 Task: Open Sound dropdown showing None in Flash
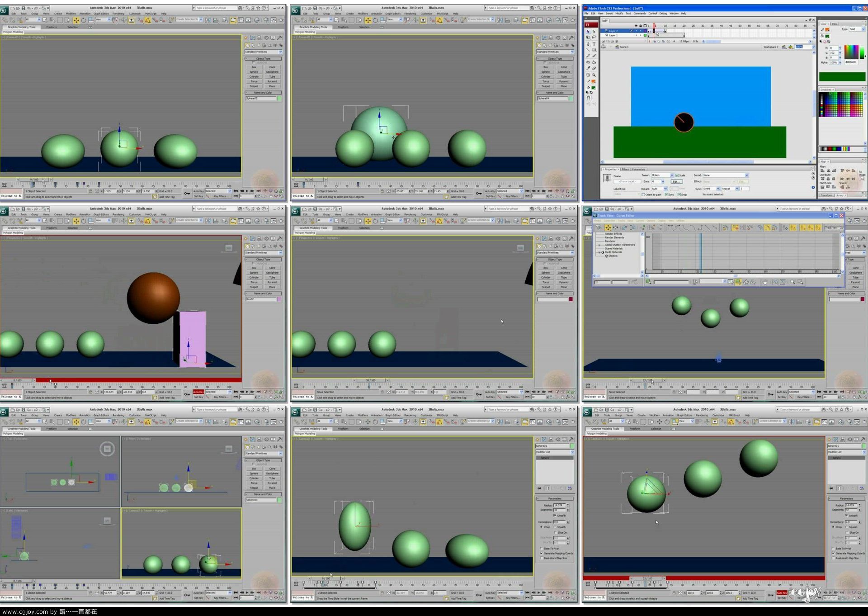pyautogui.click(x=726, y=175)
